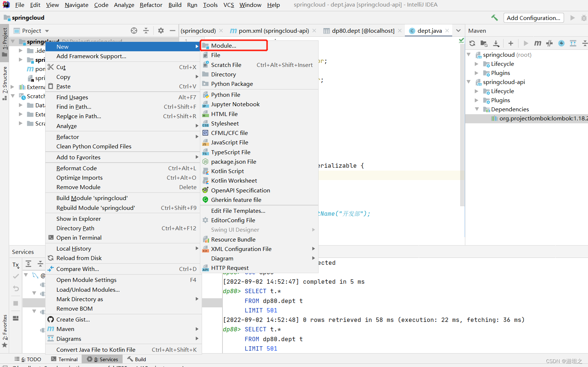The height and width of the screenshot is (367, 588).
Task: Click Open Module Settings menu entry
Action: 123,280
